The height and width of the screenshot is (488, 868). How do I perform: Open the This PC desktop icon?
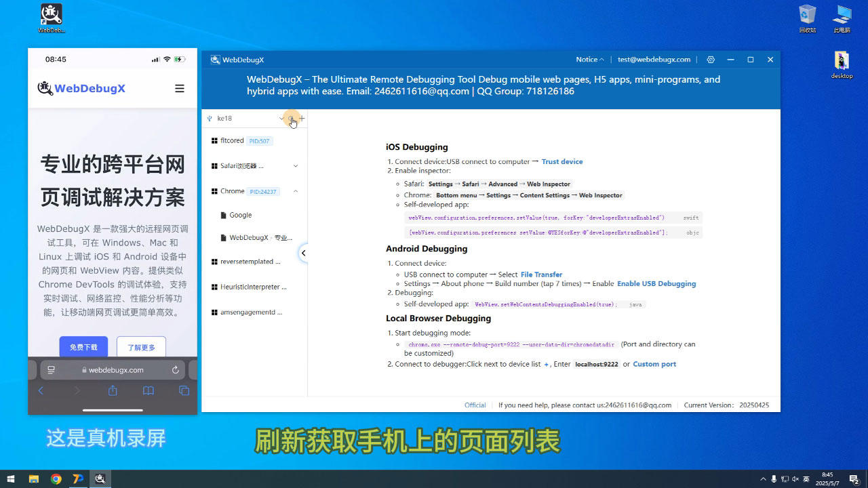pos(842,19)
